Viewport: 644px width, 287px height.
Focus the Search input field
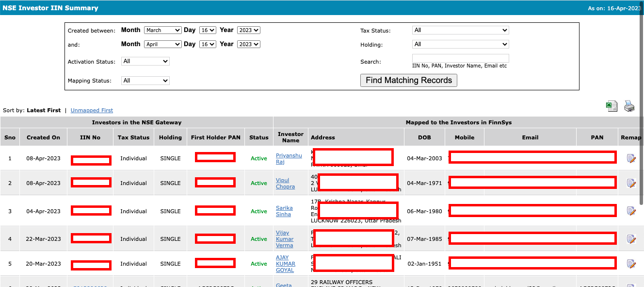click(461, 58)
